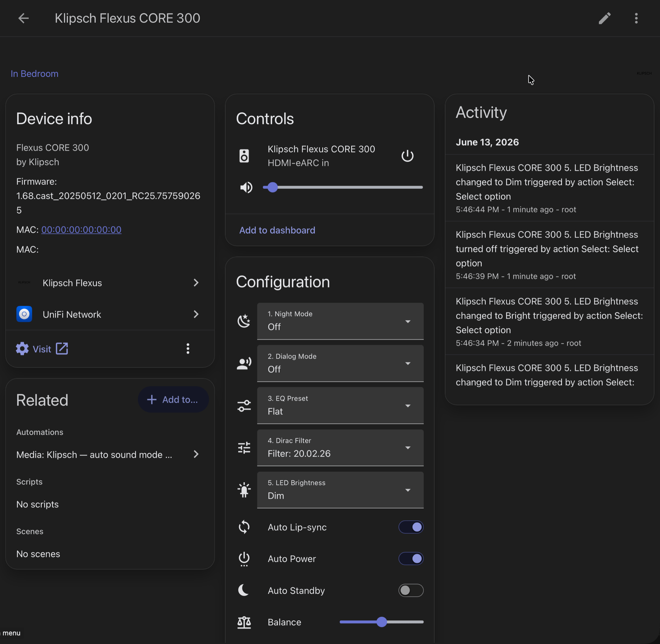The height and width of the screenshot is (644, 660).
Task: Click the speaker icon in Controls
Action: pos(244,156)
